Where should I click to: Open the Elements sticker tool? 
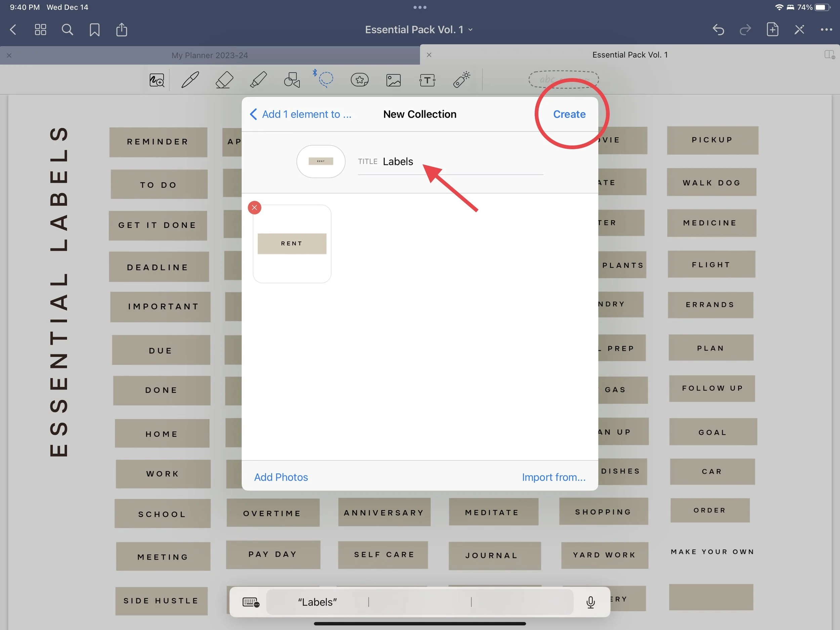(359, 80)
